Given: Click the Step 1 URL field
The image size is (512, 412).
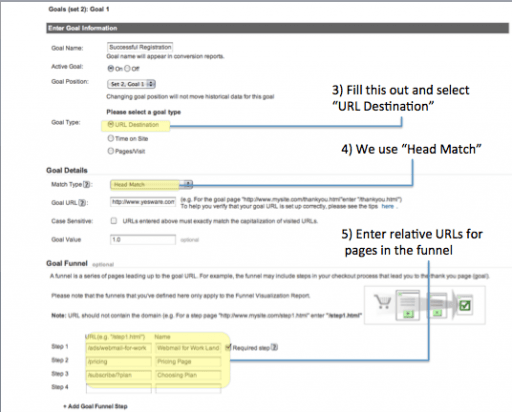Looking at the screenshot, I should click(x=119, y=348).
